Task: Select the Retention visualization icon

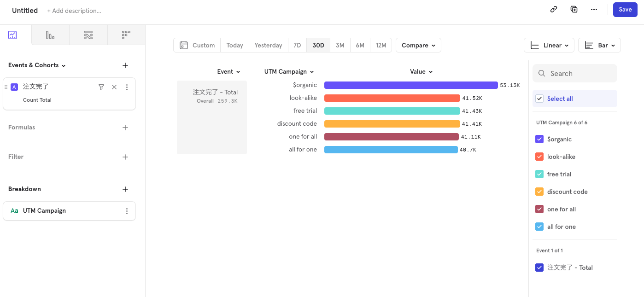Action: pyautogui.click(x=126, y=35)
